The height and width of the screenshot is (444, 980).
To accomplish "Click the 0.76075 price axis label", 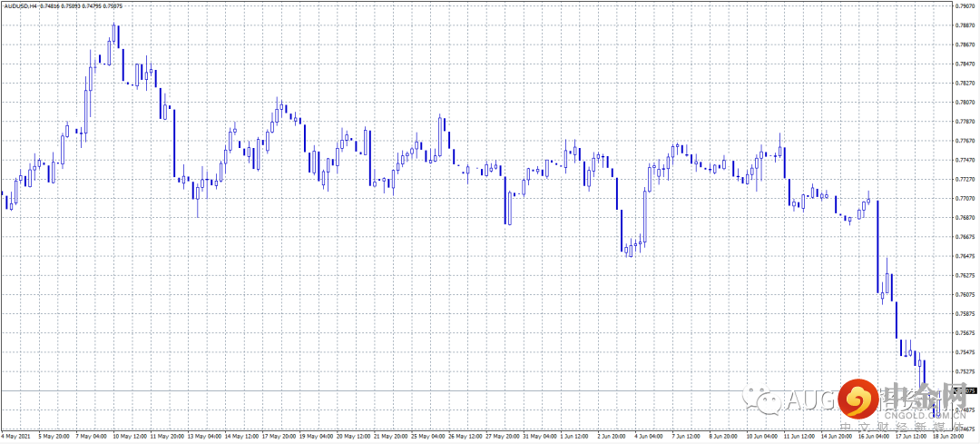I will pyautogui.click(x=965, y=294).
